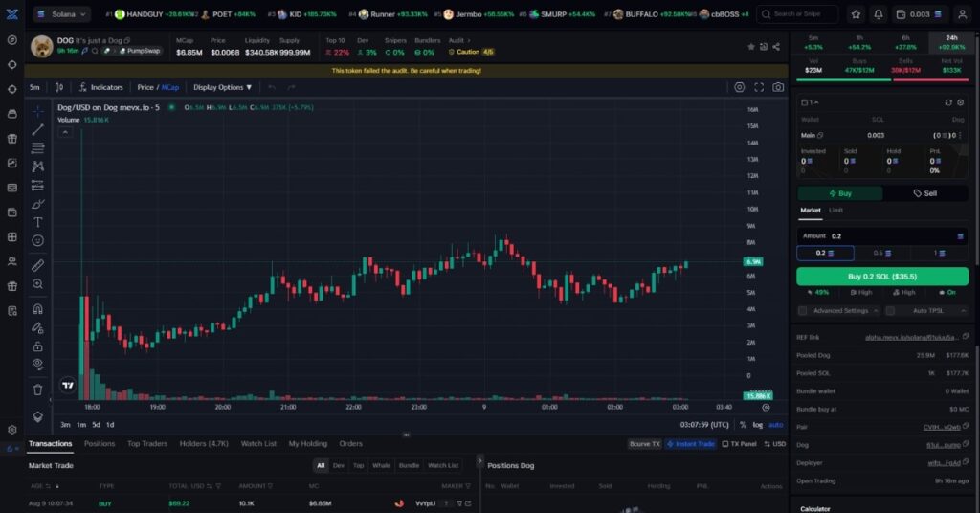Expand the Auto TPSL chevron
This screenshot has width=980, height=513.
[x=963, y=310]
